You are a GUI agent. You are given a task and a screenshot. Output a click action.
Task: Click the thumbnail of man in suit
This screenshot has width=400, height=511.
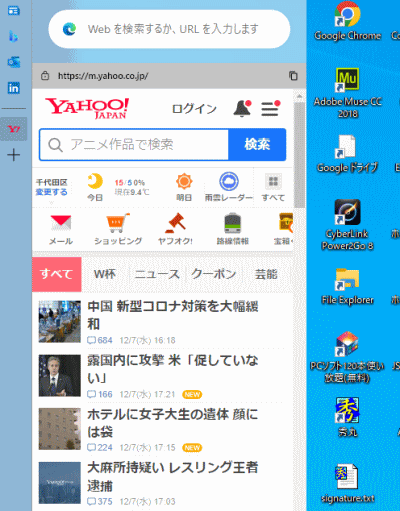pyautogui.click(x=60, y=376)
